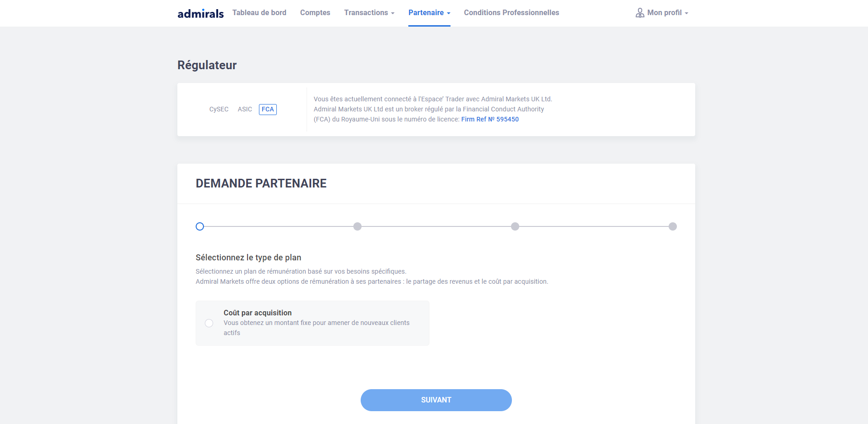Open Firm Ref Nº 595450 link

tap(490, 119)
